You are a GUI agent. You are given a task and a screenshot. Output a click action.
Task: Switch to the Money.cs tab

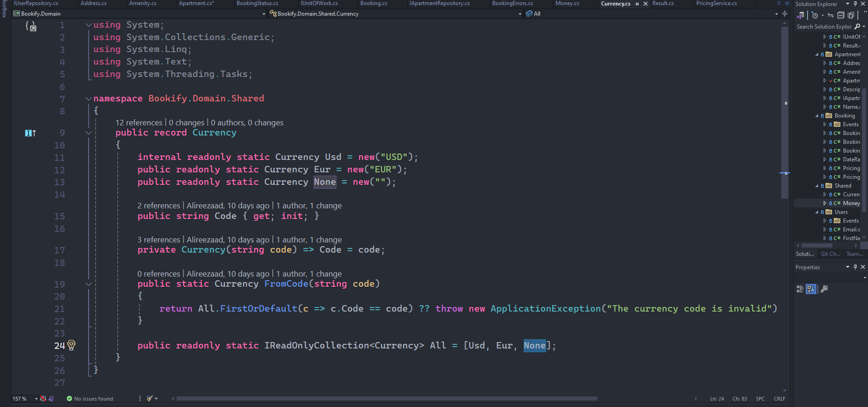pyautogui.click(x=567, y=3)
